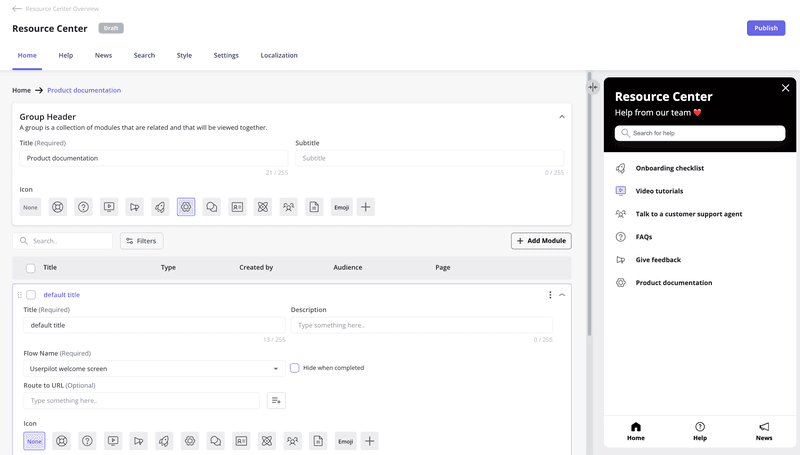Choose megaphone icon in Group Header

(135, 207)
